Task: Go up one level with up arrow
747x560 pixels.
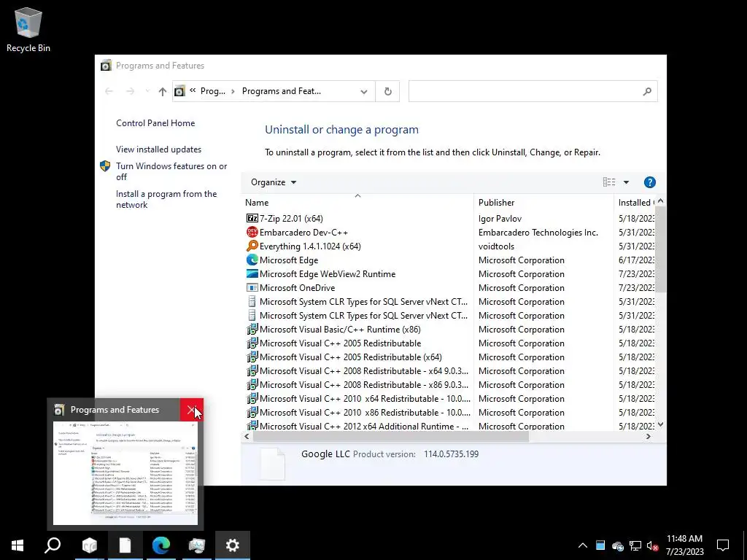Action: tap(163, 91)
